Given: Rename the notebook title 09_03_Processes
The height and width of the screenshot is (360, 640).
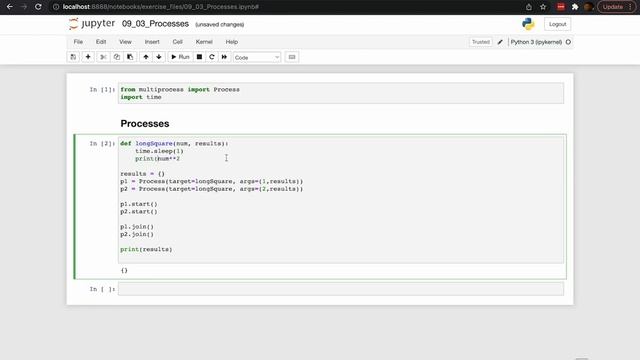Looking at the screenshot, I should [155, 24].
